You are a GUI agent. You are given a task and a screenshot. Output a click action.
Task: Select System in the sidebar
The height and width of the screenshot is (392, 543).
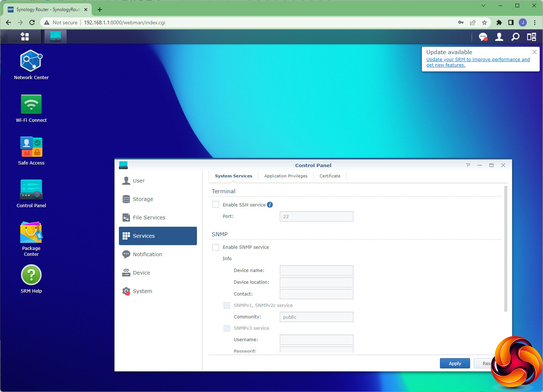pyautogui.click(x=158, y=291)
